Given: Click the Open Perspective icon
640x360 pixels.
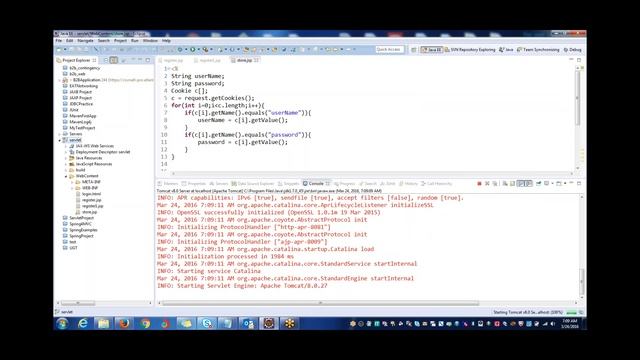Looking at the screenshot, I should 413,50.
